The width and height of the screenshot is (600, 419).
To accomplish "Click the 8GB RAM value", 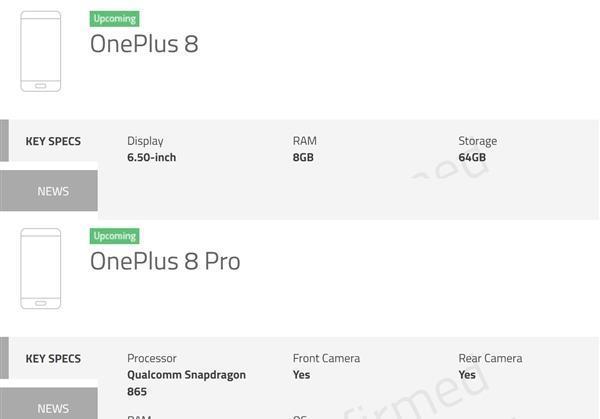I will (303, 157).
